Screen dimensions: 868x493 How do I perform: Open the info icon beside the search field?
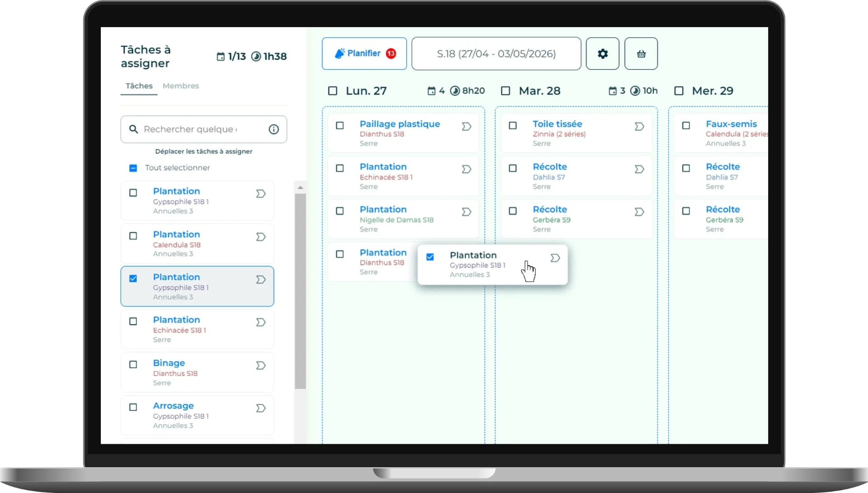(x=274, y=129)
